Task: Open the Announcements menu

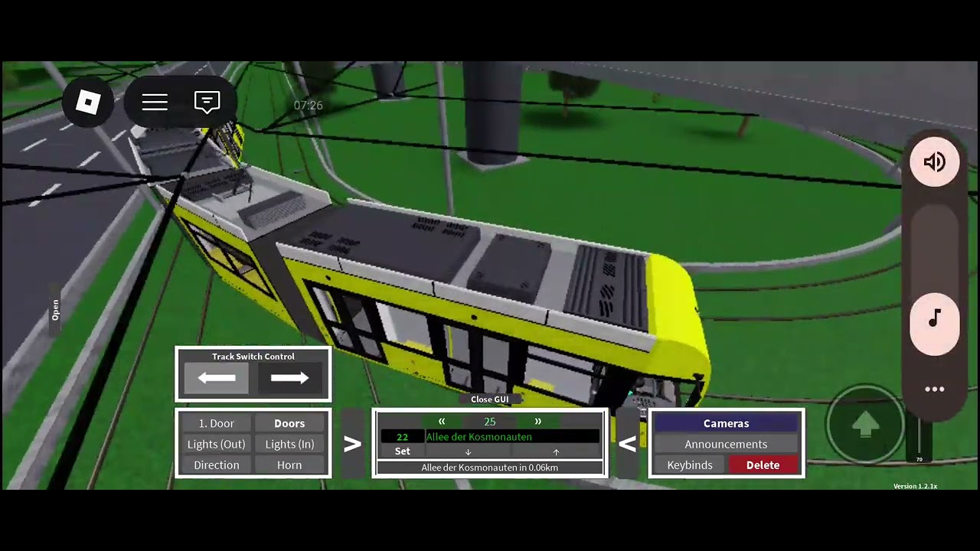Action: point(726,444)
